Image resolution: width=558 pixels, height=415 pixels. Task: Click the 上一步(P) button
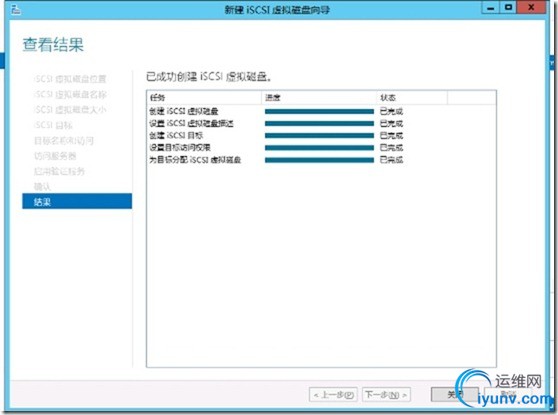[x=333, y=394]
